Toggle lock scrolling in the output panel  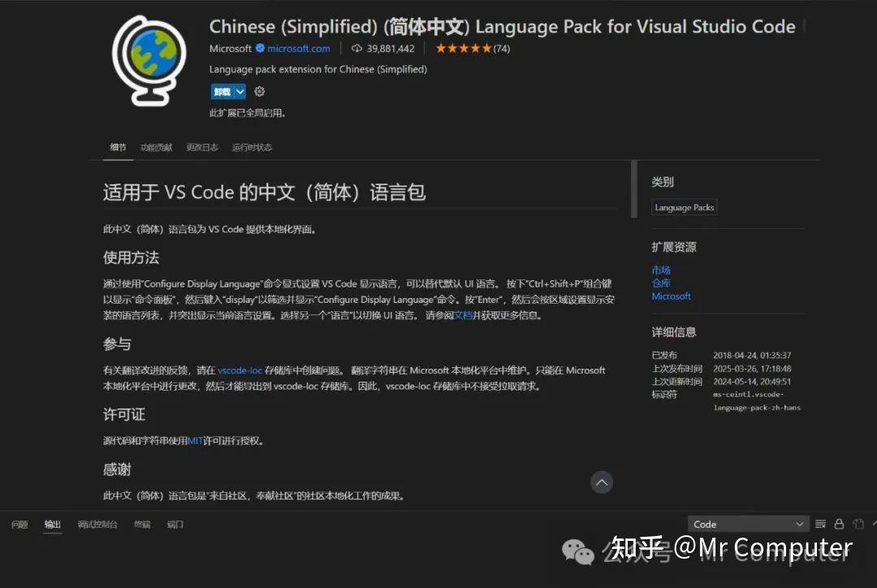(x=839, y=523)
